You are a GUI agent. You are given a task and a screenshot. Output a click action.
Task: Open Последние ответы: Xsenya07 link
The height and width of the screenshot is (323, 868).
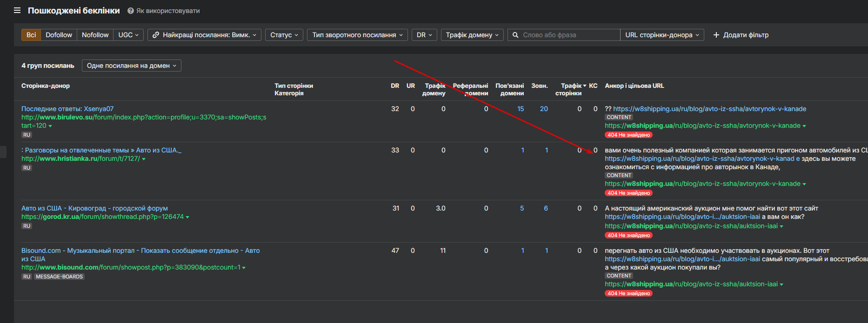[67, 109]
